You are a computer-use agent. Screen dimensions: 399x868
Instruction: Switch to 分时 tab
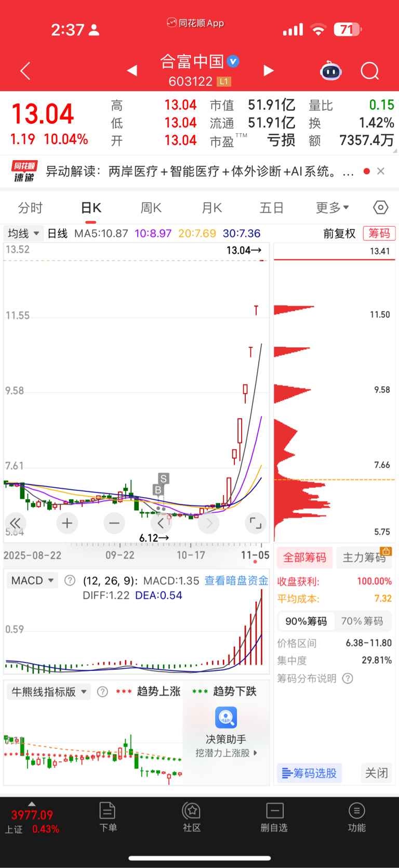coord(30,208)
